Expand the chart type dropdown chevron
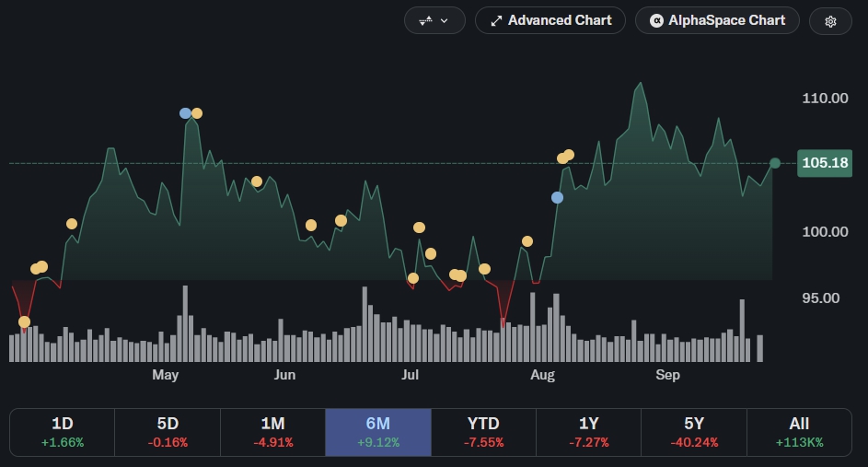 (444, 21)
